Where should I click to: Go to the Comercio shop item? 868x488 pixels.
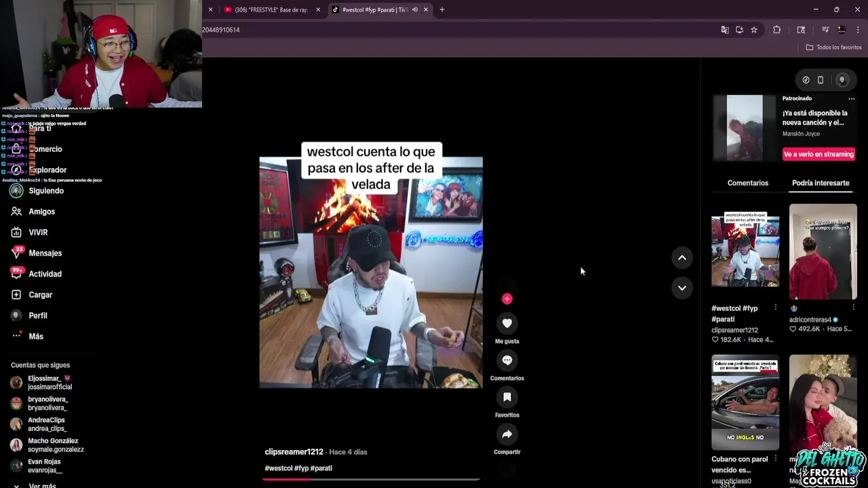click(37, 149)
